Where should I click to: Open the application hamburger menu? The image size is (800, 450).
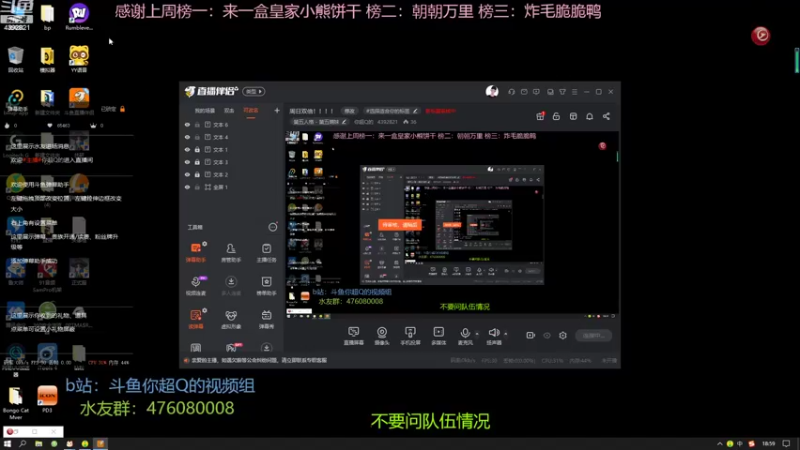coord(574,92)
